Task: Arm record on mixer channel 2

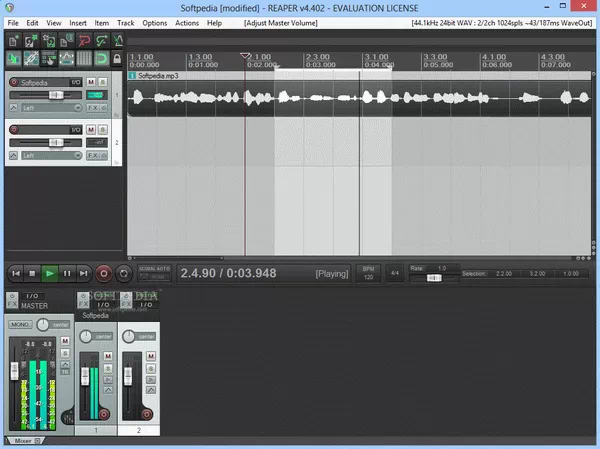Action: pos(147,414)
